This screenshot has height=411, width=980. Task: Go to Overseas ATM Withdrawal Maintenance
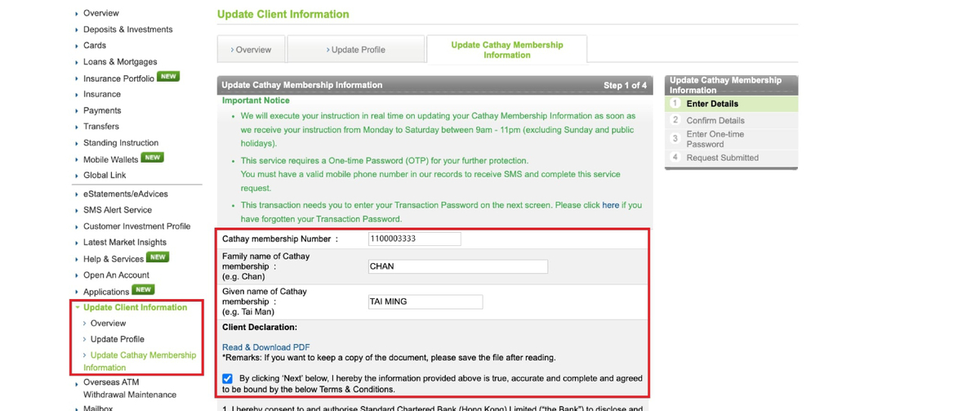[x=129, y=388]
